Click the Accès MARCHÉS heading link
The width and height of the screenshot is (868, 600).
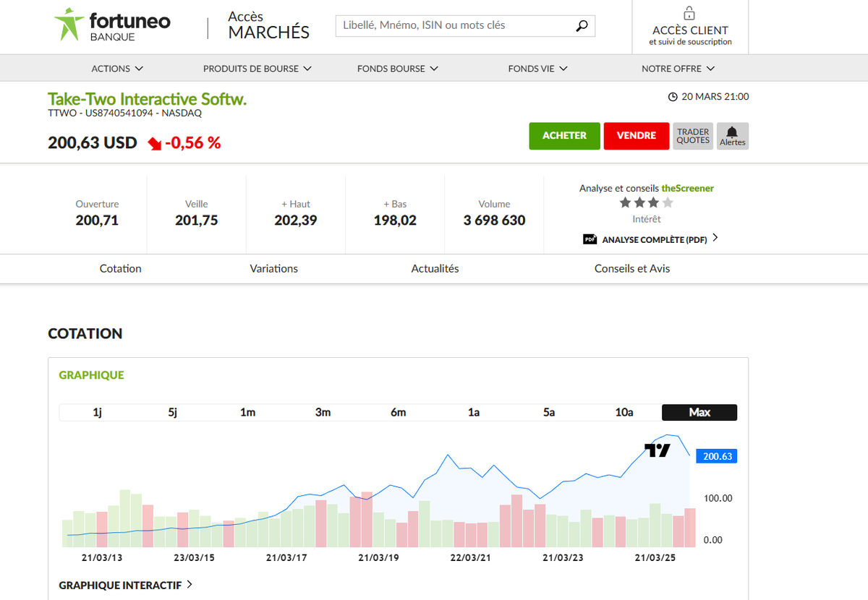[268, 25]
